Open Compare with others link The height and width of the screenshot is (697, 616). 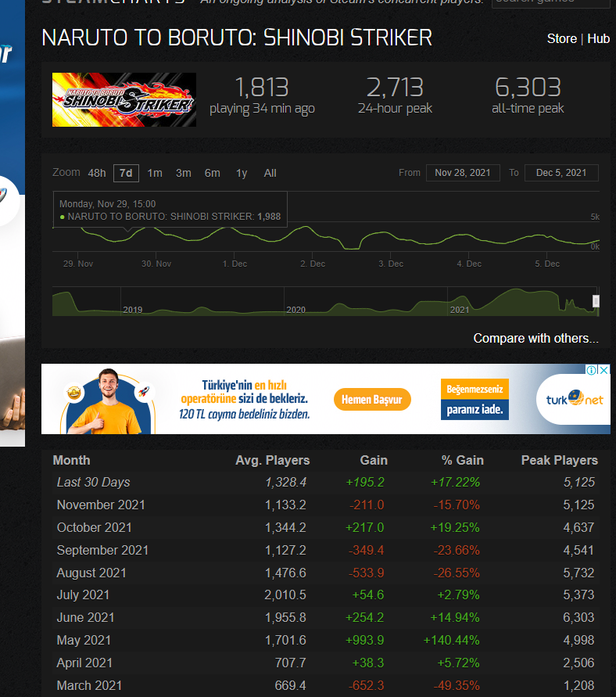click(x=535, y=338)
